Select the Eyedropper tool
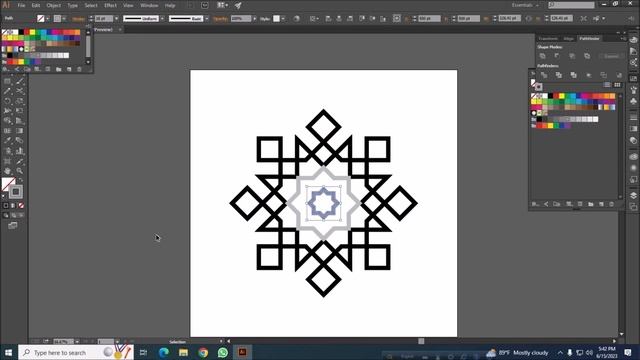Image resolution: width=640 pixels, height=360 pixels. point(7,141)
